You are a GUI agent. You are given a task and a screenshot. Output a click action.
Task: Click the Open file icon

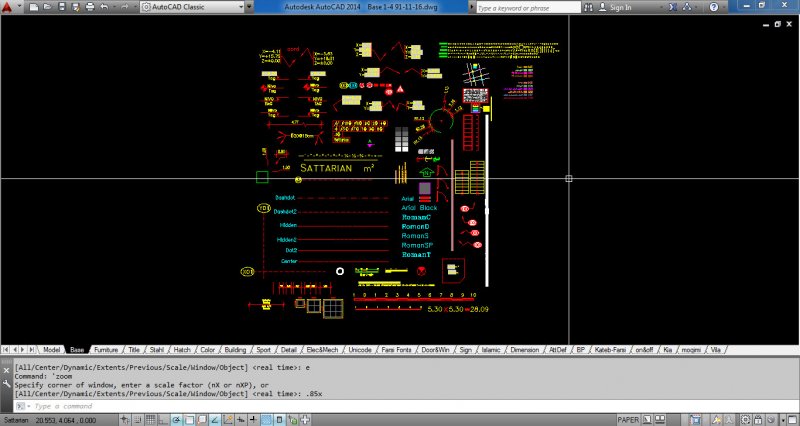point(47,7)
